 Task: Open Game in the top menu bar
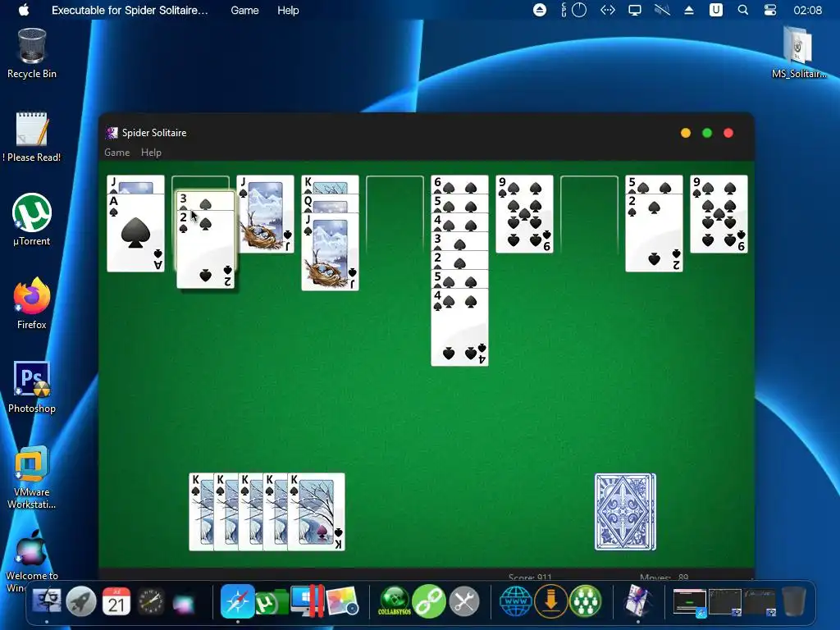coord(244,10)
